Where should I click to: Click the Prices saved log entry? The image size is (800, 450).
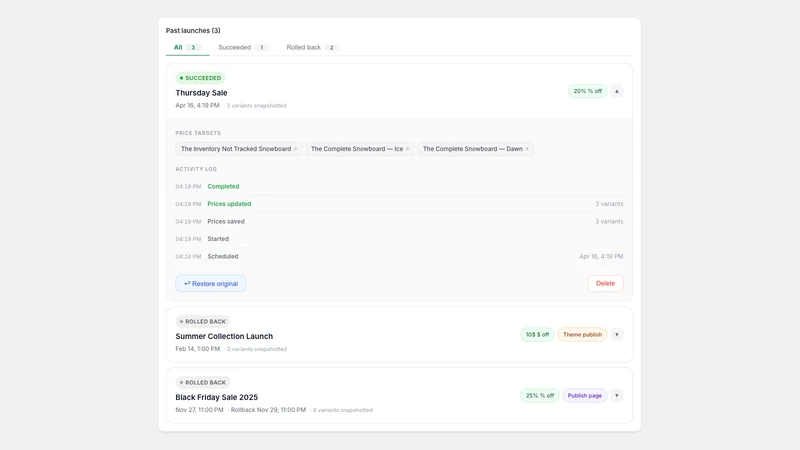226,221
